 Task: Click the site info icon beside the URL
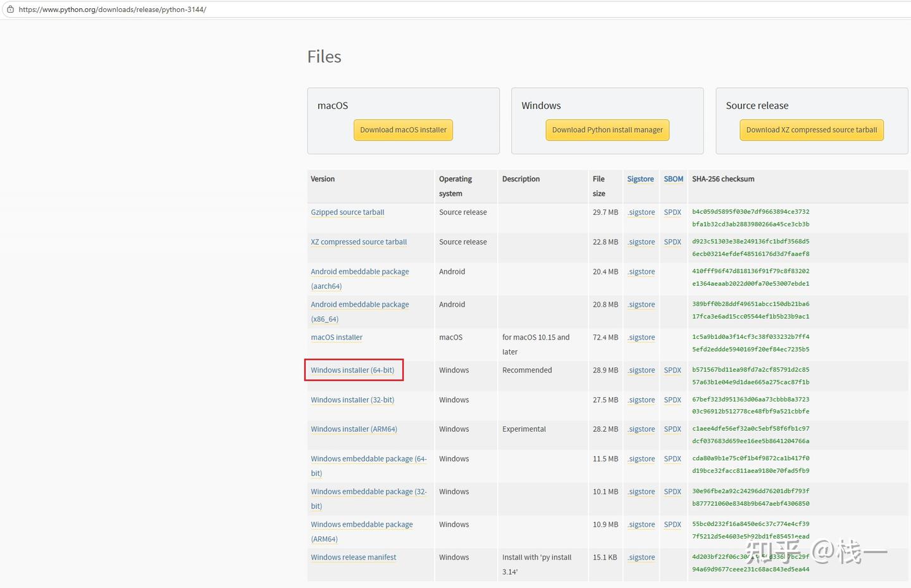pos(10,9)
